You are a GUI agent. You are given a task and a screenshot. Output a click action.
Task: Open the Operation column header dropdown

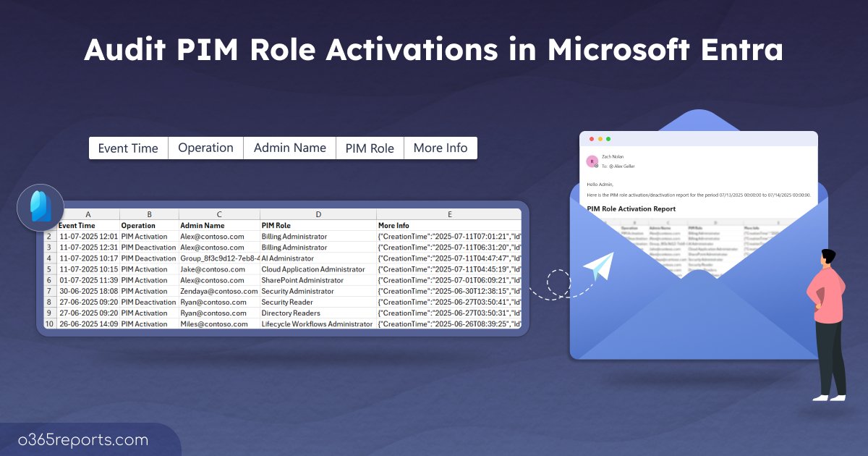pyautogui.click(x=149, y=214)
